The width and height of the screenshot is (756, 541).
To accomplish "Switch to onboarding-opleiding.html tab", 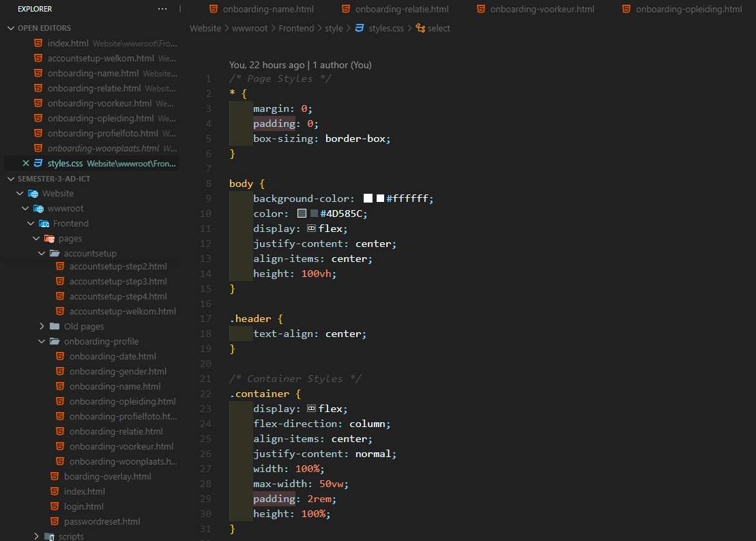I will tap(688, 9).
